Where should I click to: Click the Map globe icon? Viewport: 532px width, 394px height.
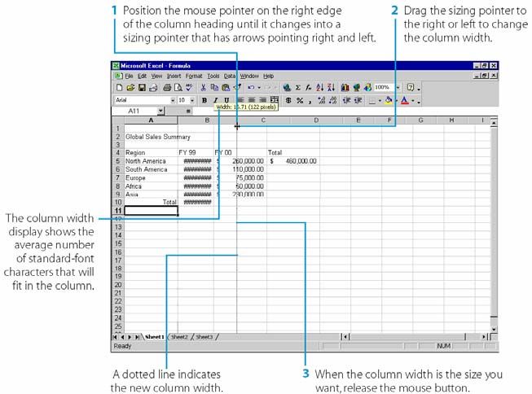coord(356,88)
